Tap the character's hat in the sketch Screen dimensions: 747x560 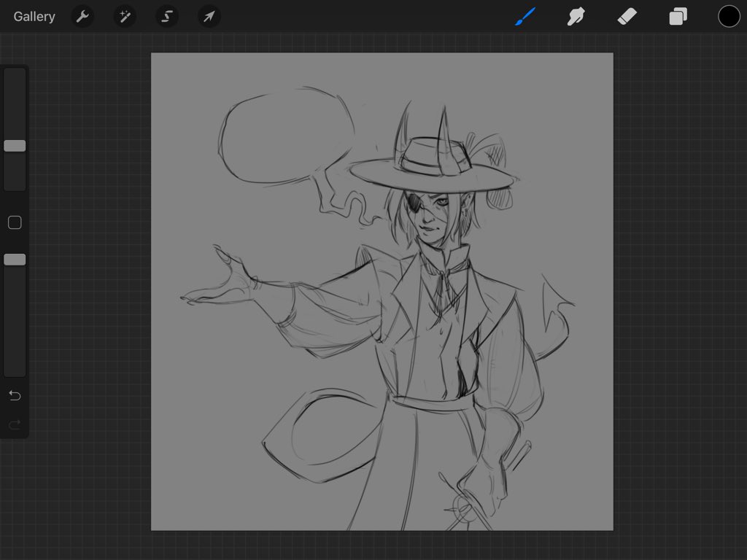430,157
